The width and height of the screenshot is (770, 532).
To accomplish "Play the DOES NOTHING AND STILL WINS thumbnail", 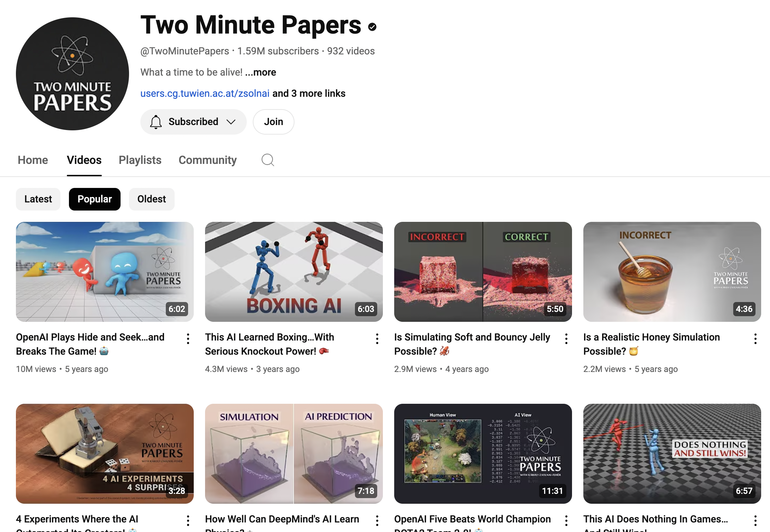I will [x=672, y=454].
